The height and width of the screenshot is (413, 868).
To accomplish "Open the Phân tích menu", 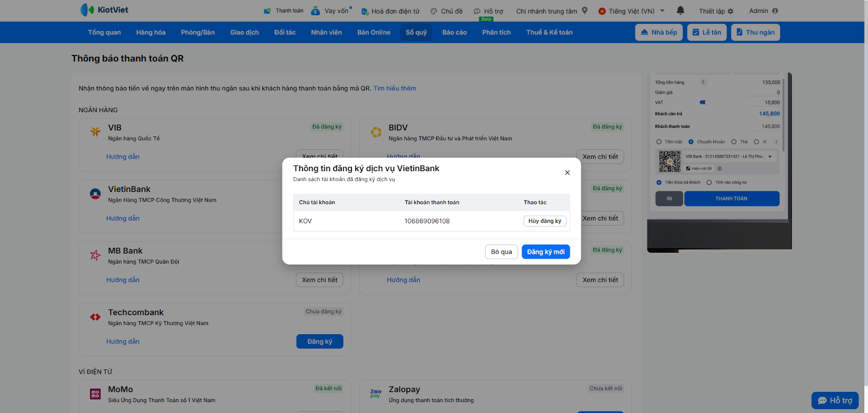I will point(496,33).
